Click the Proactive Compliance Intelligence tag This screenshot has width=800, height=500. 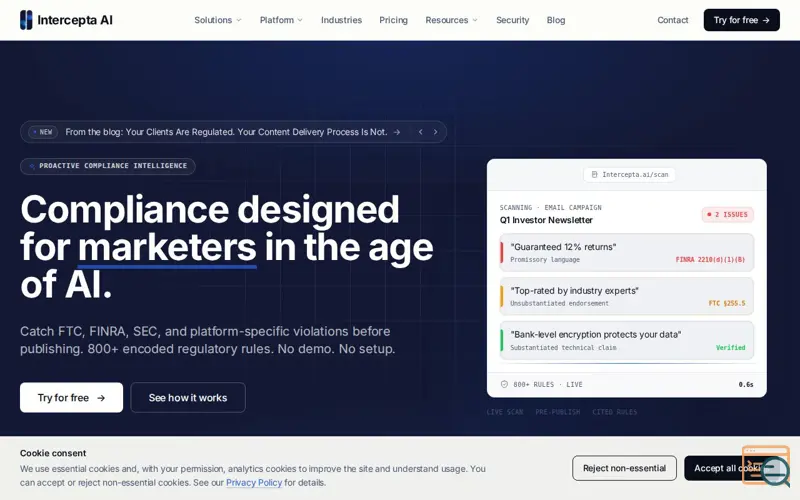[x=108, y=166]
